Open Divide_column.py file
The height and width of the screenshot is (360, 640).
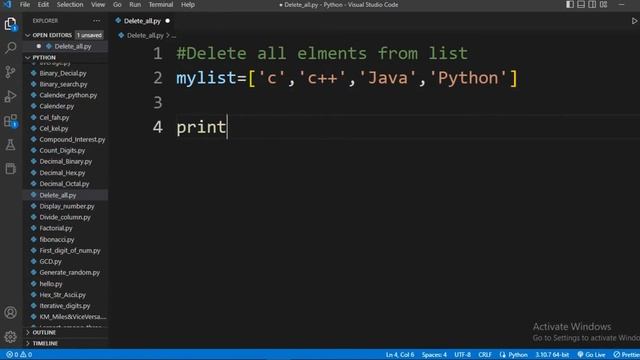[65, 218]
